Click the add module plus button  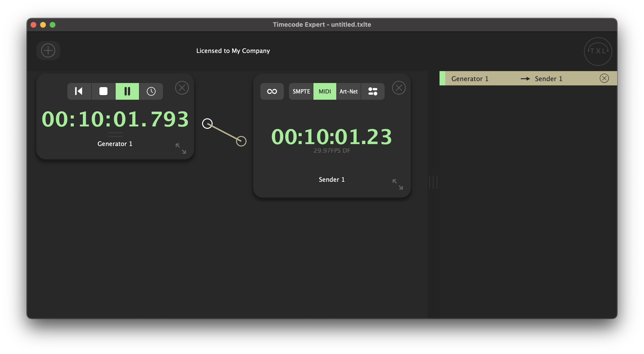click(x=48, y=51)
